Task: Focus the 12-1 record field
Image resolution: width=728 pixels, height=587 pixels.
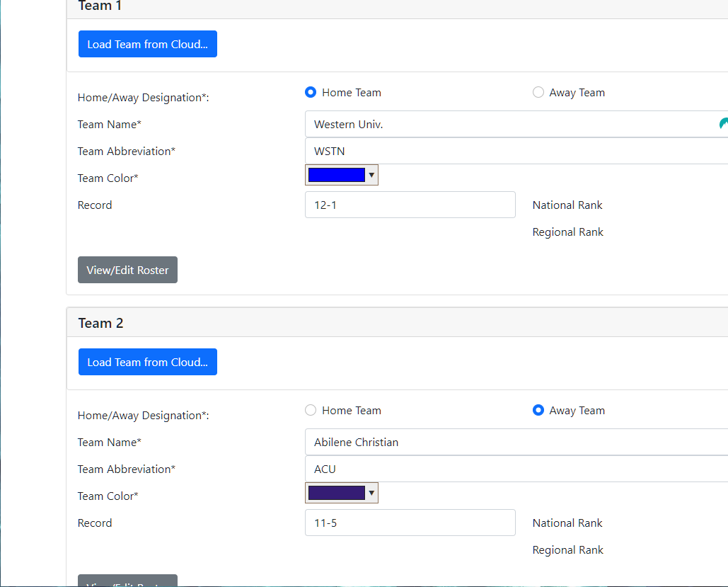Action: (x=410, y=205)
